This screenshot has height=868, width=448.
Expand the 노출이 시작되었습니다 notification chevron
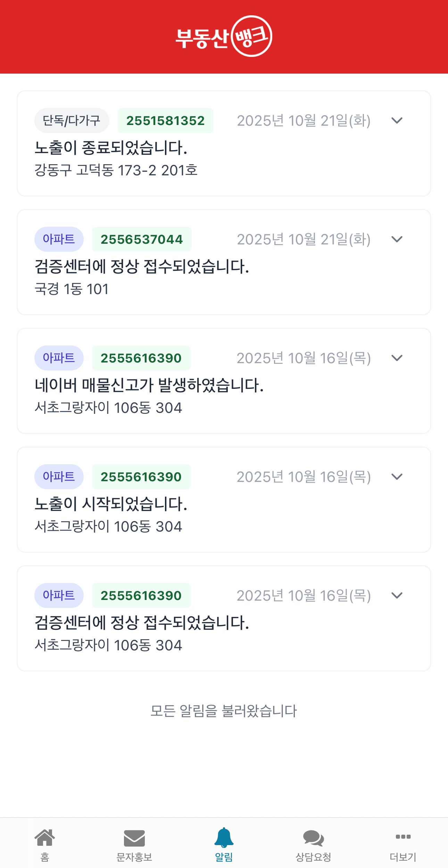(x=397, y=477)
